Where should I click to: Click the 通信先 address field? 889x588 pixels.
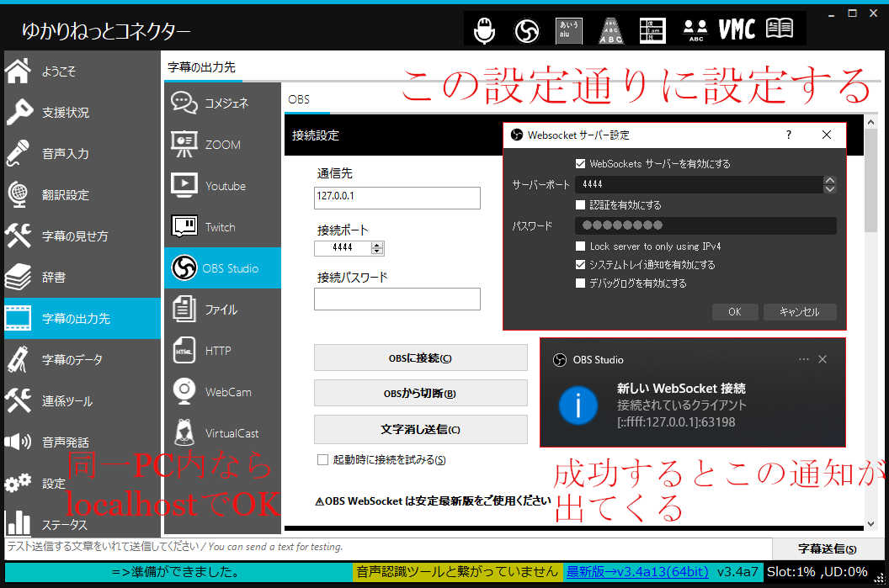[x=397, y=198]
